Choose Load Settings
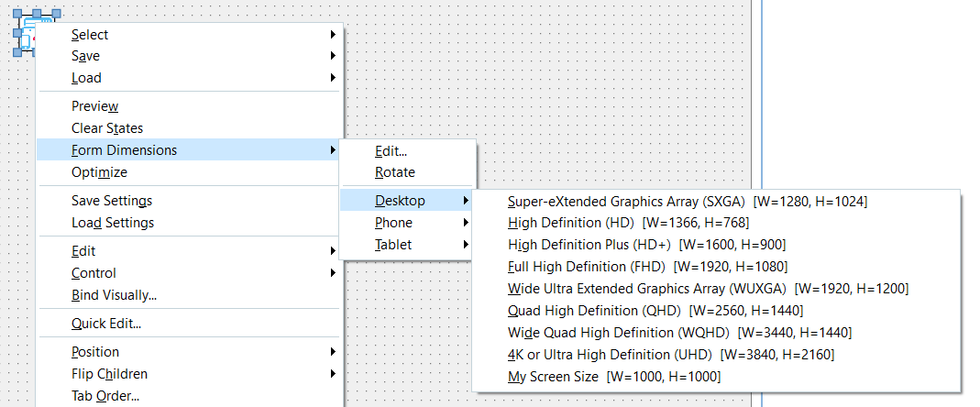980x407 pixels. (x=190, y=223)
